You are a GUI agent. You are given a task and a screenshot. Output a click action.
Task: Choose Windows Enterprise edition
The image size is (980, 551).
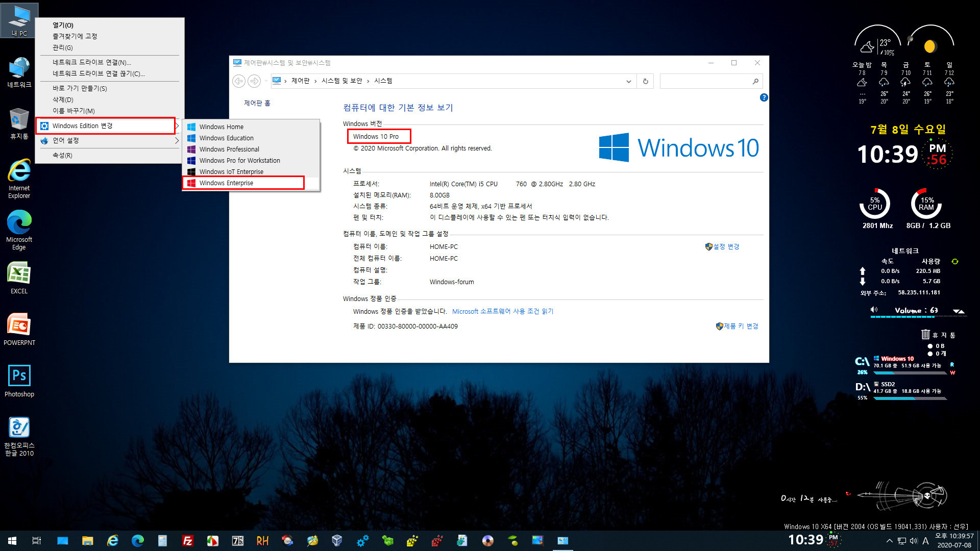tap(251, 183)
